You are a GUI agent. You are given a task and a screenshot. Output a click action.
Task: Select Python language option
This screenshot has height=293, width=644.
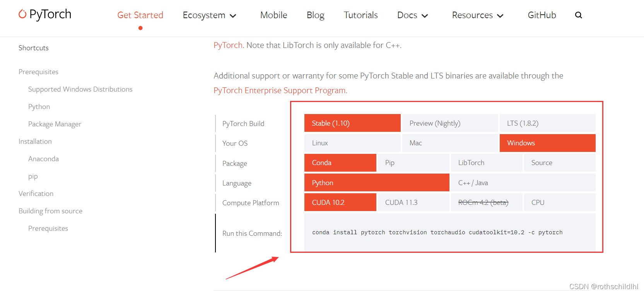[377, 182]
